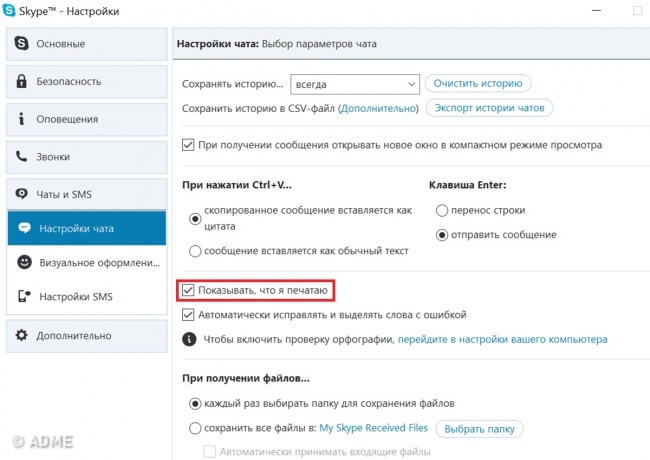Screen dimensions: 650x460
Task: Toggle the Показывать, что я печатаю checkbox
Action: [188, 291]
